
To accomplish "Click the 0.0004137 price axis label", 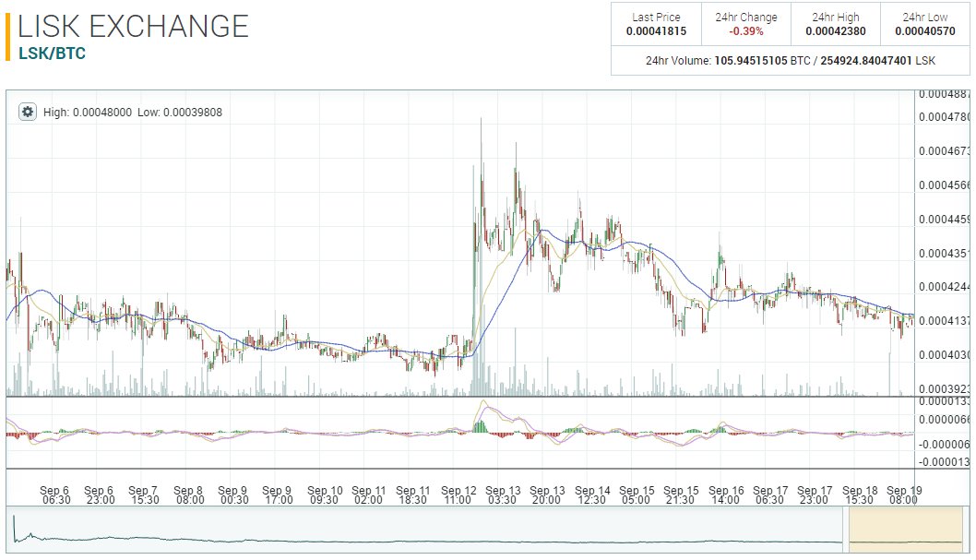I will point(944,321).
